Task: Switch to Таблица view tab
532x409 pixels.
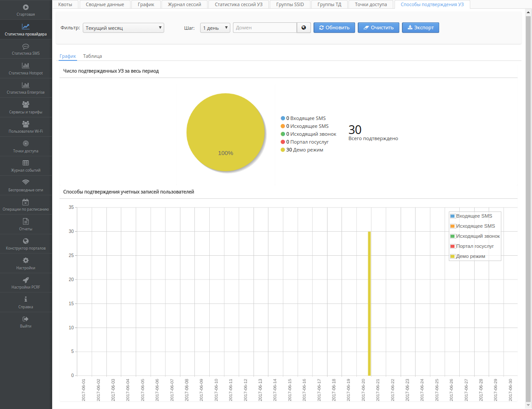Action: pos(92,56)
